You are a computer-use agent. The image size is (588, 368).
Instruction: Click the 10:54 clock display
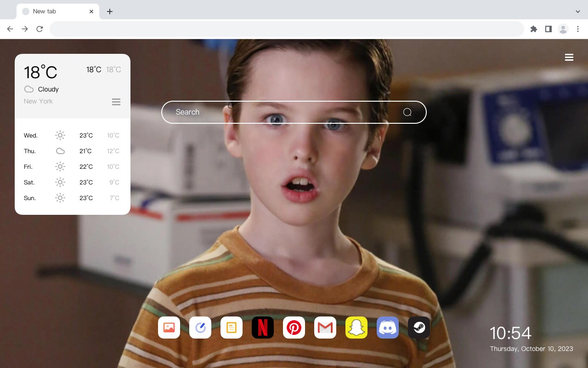(x=510, y=333)
